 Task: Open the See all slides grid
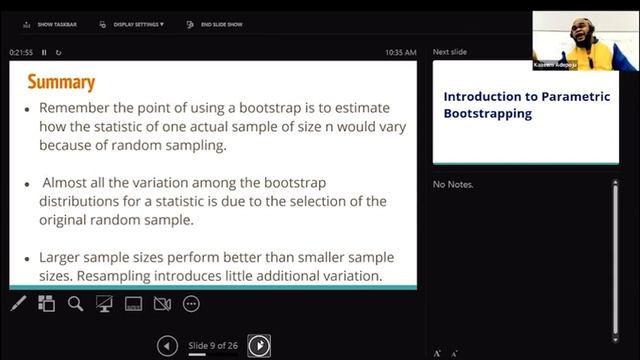47,304
